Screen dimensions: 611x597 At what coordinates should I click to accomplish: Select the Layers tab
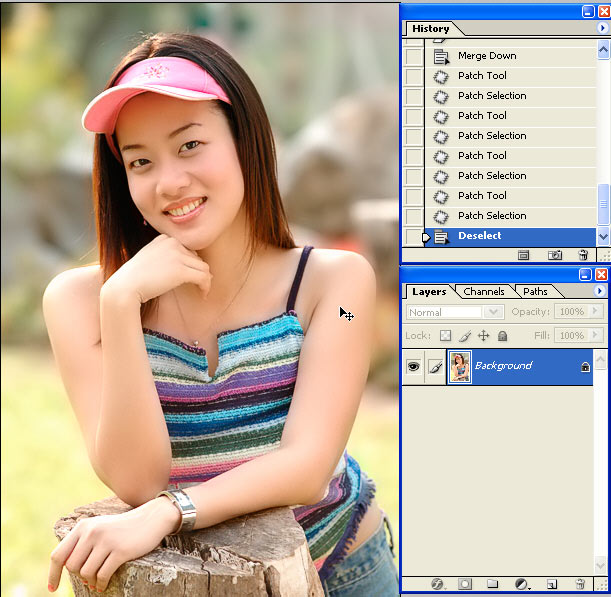(429, 291)
